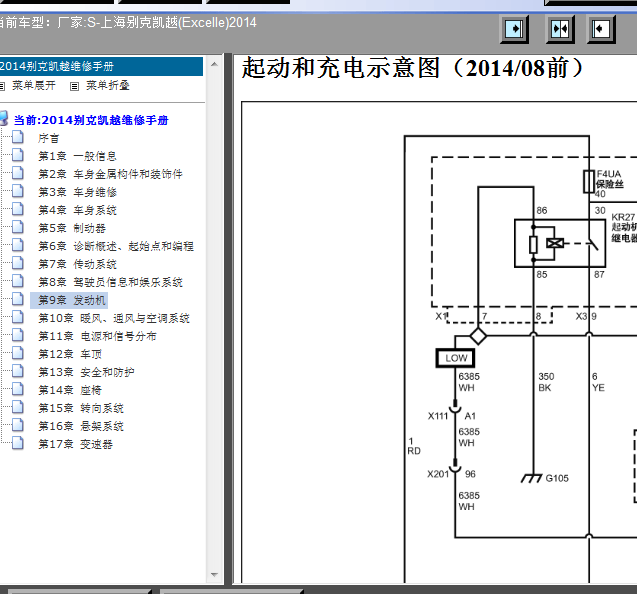Open 第11章 电源和信号分布
This screenshot has width=637, height=594.
(x=97, y=336)
